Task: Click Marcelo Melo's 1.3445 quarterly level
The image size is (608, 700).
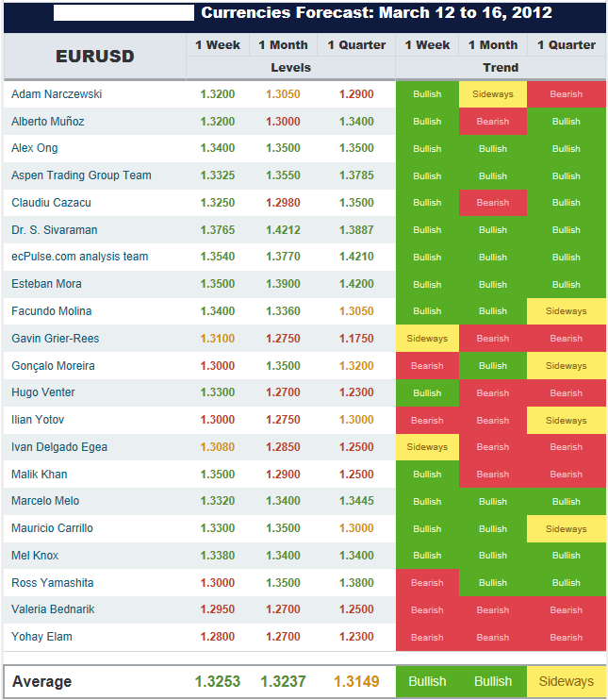Action: point(356,501)
